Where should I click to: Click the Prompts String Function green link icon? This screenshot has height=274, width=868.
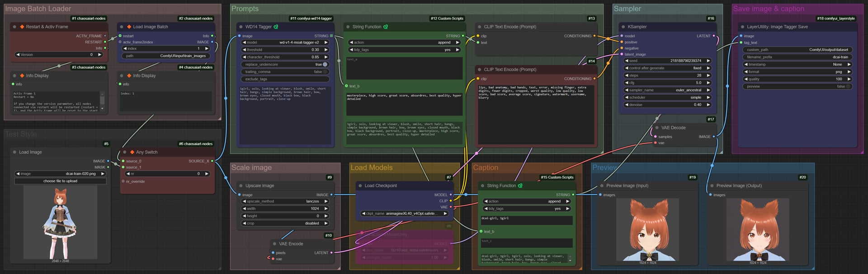click(386, 27)
